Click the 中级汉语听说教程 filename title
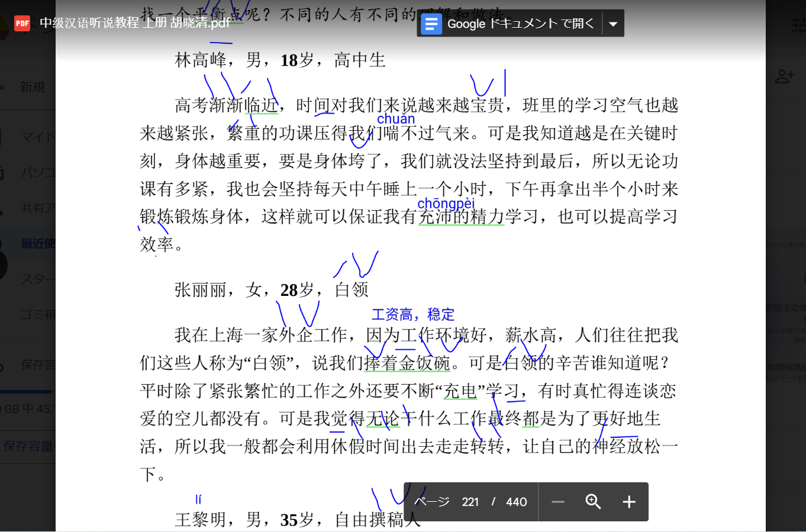Viewport: 806px width, 532px height. 134,23
